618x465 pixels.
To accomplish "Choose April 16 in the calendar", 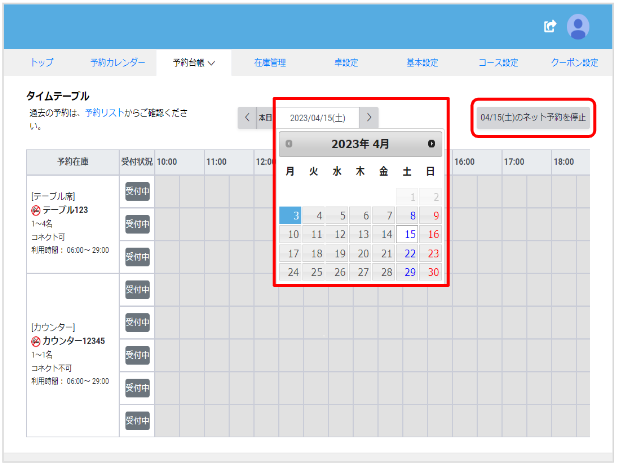I will [x=431, y=234].
